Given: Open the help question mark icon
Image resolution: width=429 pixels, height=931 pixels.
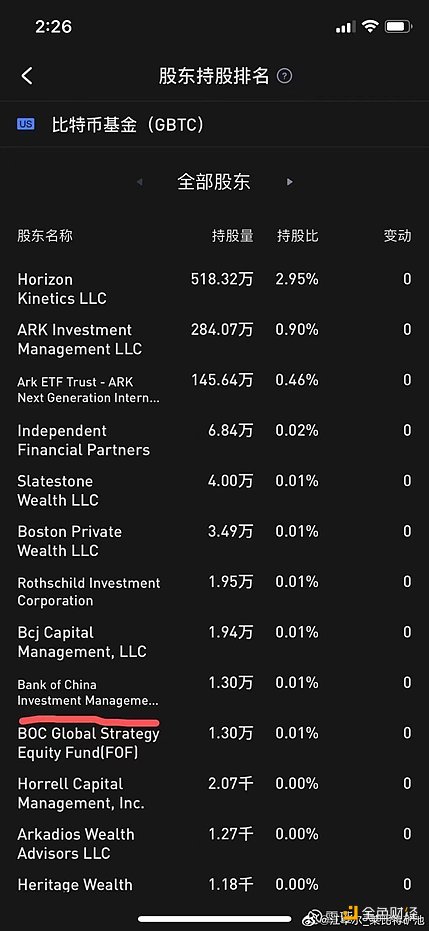Looking at the screenshot, I should pyautogui.click(x=285, y=77).
